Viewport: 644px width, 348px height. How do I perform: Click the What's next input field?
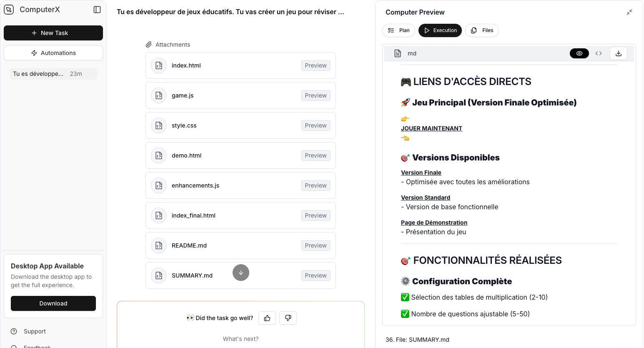pyautogui.click(x=241, y=339)
